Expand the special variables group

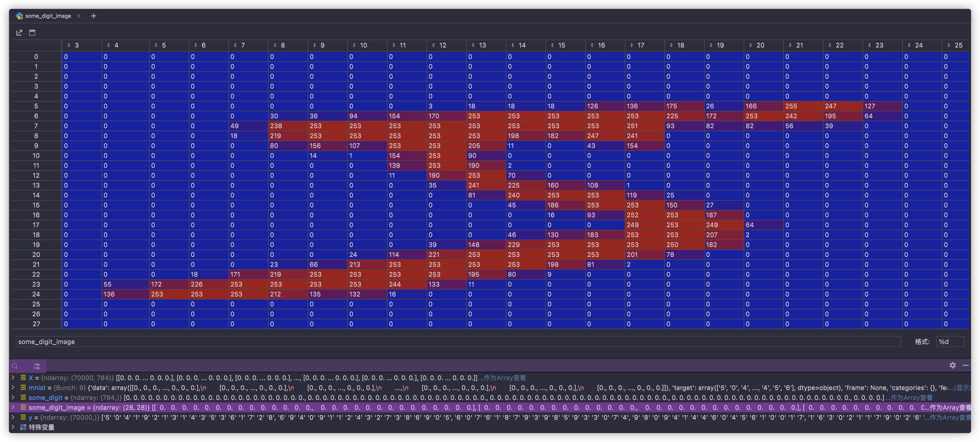13,427
